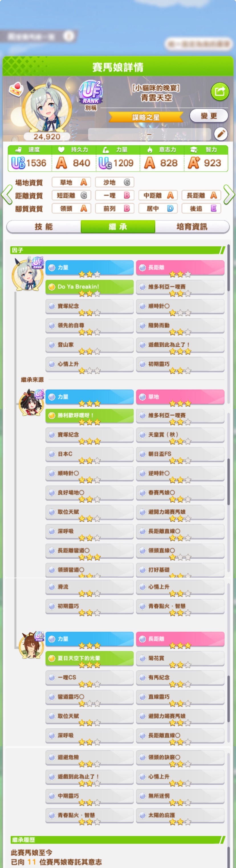Screen dimensions: 236x868
Task: Tap the wisdom graduation cap icon
Action: click(194, 150)
